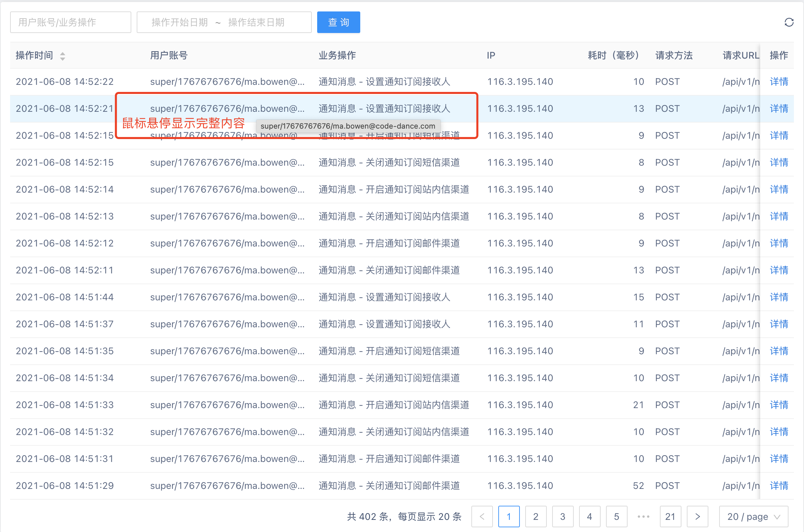Open 详情 for the 14:51:32 row
Image resolution: width=804 pixels, height=532 pixels.
(x=779, y=432)
